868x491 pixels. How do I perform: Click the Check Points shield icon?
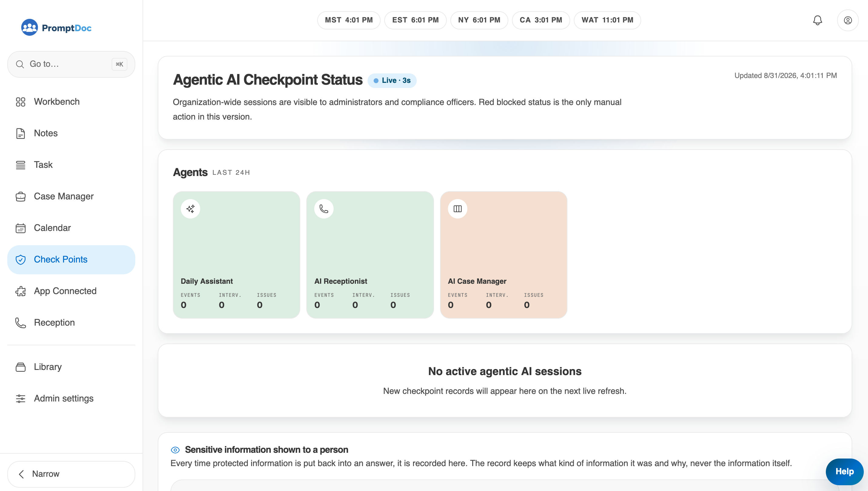pos(21,260)
